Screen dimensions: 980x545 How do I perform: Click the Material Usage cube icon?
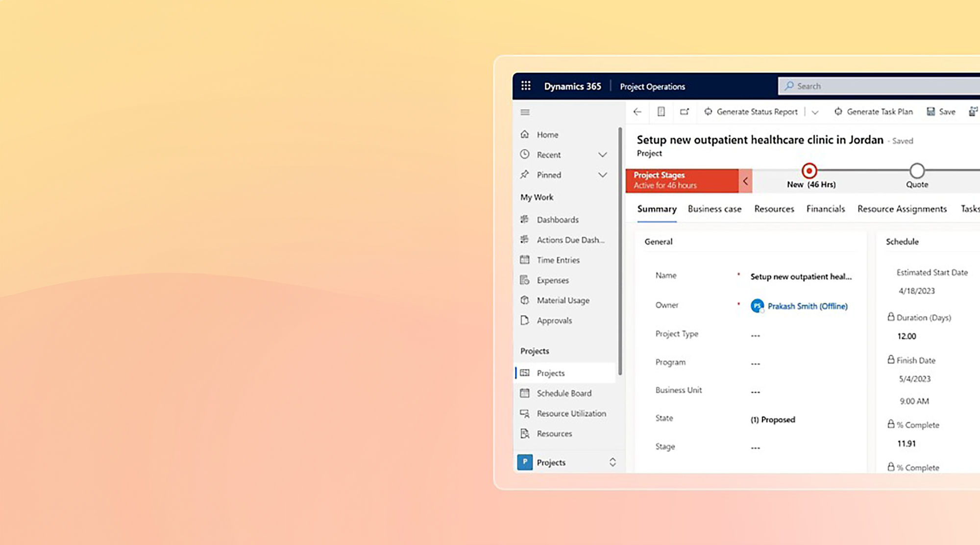[525, 300]
